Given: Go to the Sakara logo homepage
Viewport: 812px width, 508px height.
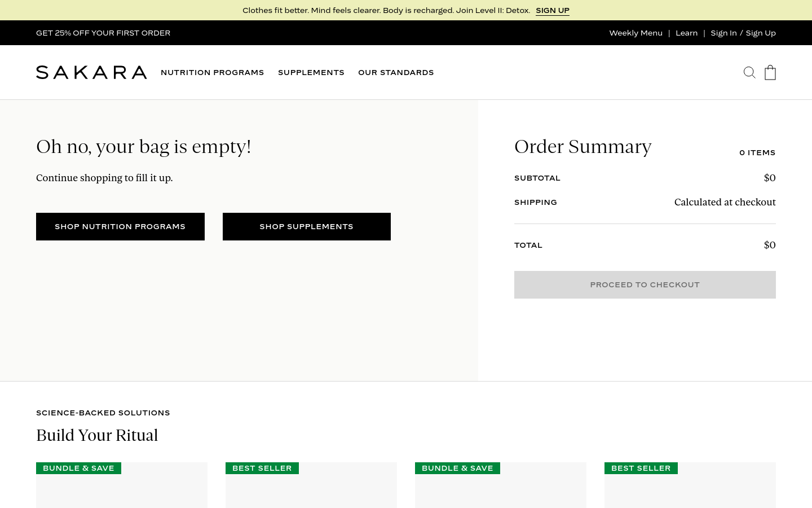Looking at the screenshot, I should coord(91,72).
